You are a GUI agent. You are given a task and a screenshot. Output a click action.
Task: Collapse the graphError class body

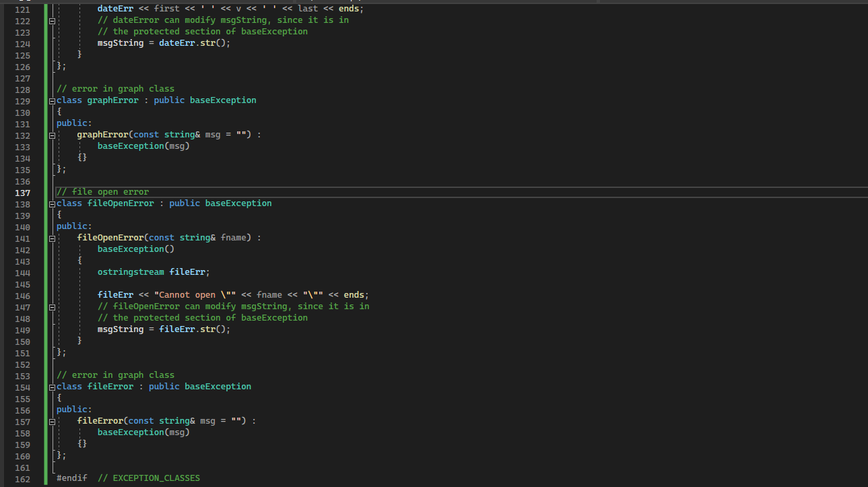pos(51,100)
